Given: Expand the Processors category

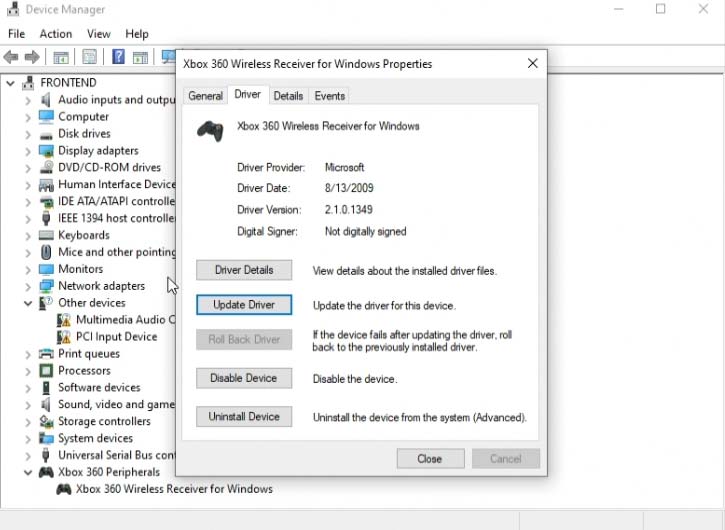Looking at the screenshot, I should pos(28,371).
